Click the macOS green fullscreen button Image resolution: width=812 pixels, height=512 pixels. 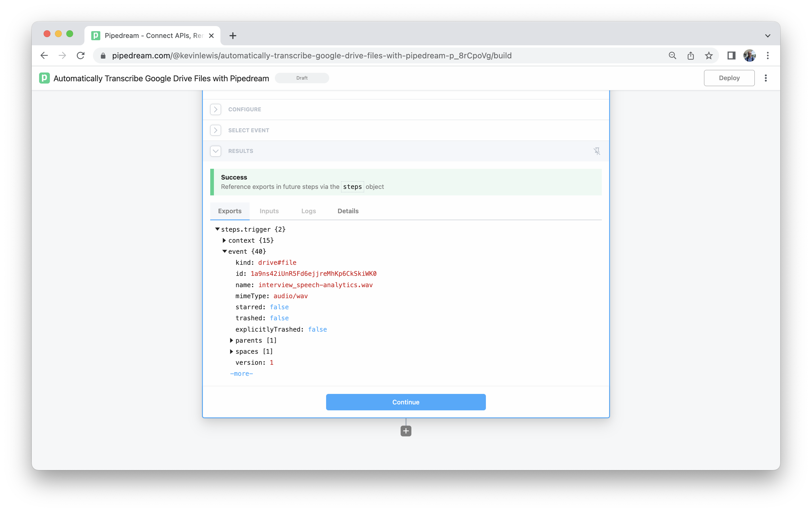[70, 34]
